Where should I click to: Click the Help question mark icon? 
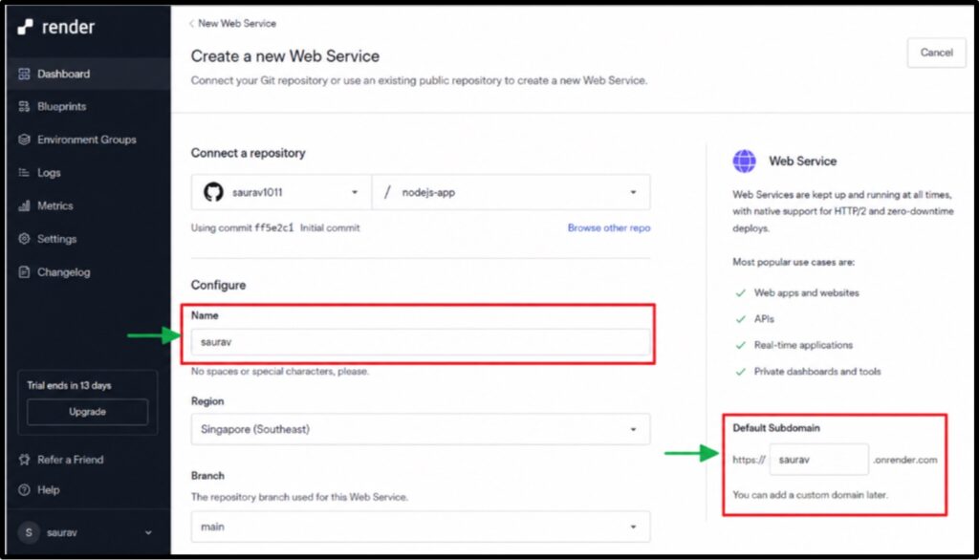click(24, 490)
